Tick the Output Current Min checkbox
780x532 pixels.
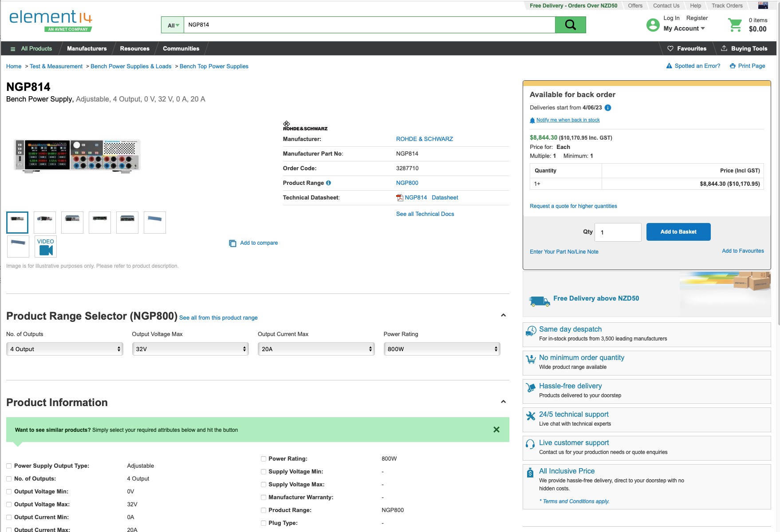[x=9, y=517]
